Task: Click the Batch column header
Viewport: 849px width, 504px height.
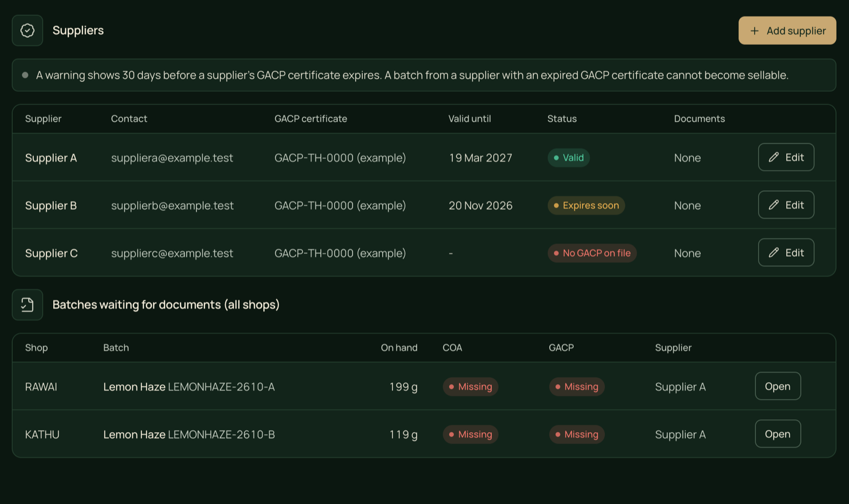Action: tap(116, 348)
